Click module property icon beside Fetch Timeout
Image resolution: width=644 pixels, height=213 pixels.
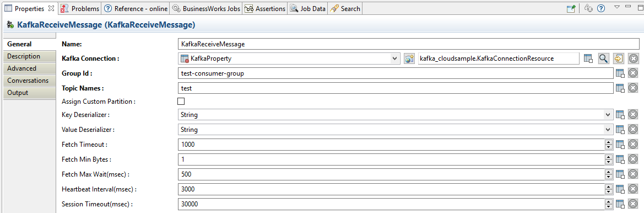tap(620, 145)
